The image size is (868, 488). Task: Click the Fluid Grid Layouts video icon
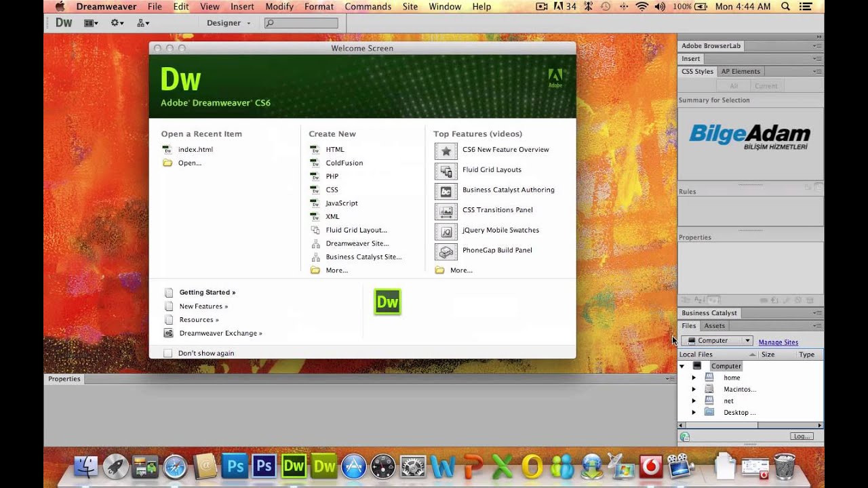[x=446, y=171]
